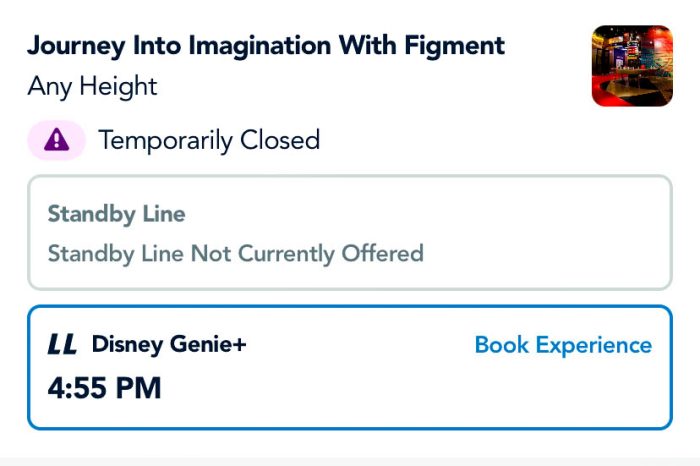Tap Standby Line Not Currently Offered message
Image resolution: width=700 pixels, height=466 pixels.
coord(235,253)
